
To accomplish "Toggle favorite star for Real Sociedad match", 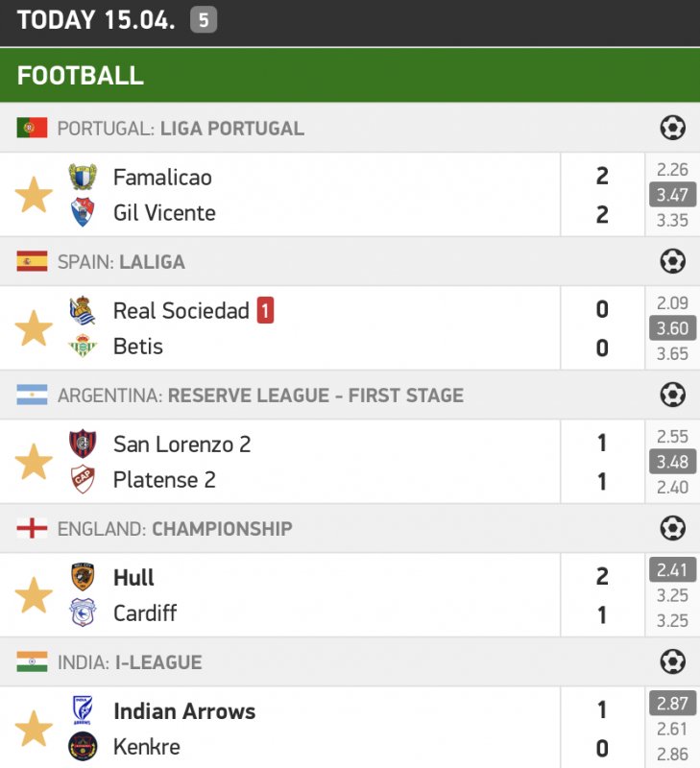I will click(34, 328).
